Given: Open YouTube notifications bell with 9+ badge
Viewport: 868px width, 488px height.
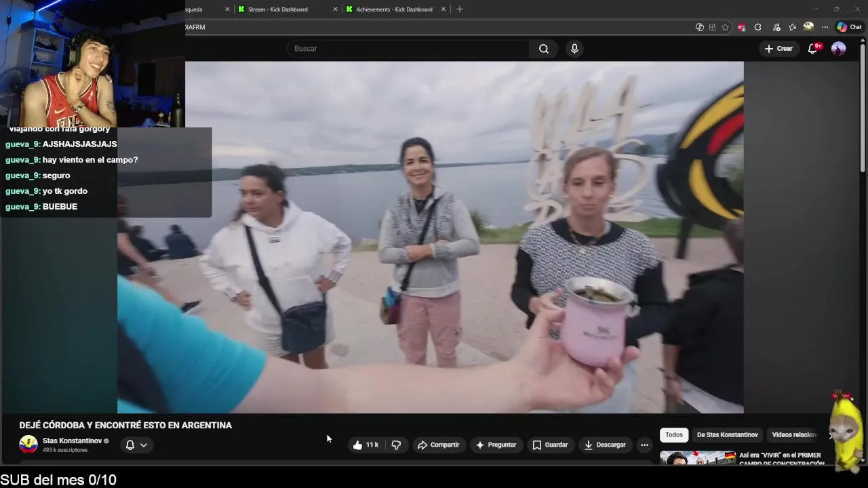Looking at the screenshot, I should pyautogui.click(x=813, y=49).
